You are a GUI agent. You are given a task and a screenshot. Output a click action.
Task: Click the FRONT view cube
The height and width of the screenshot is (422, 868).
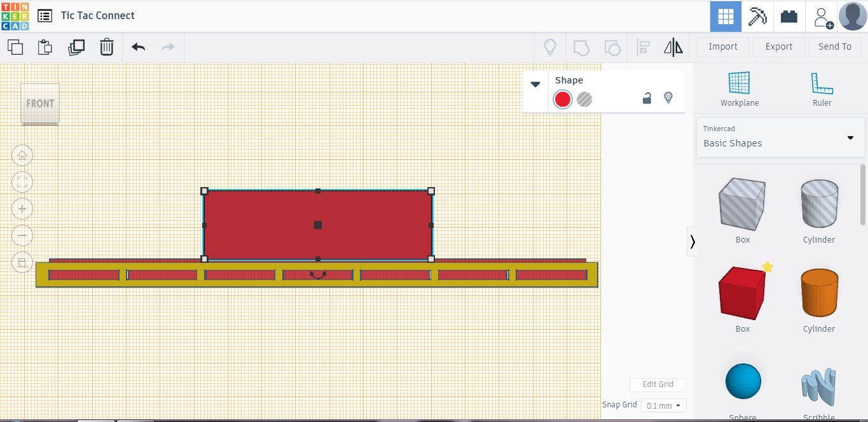(x=40, y=104)
